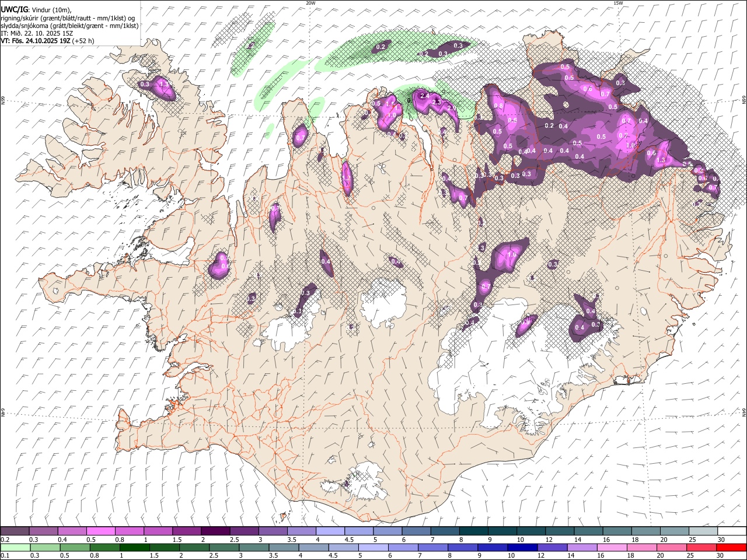Viewport: 747px width, 560px height.
Task: Click upper legend swatch between 18 and 20
Action: [x=646, y=531]
